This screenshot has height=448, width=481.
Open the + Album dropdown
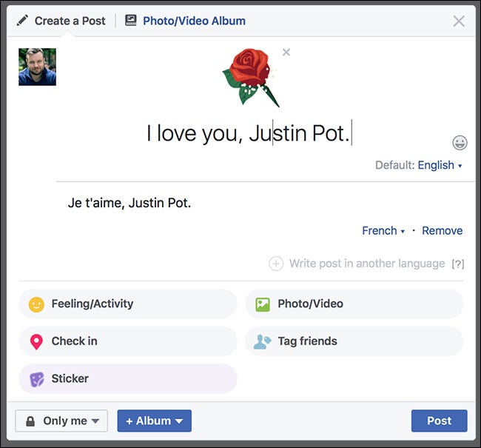click(x=154, y=421)
